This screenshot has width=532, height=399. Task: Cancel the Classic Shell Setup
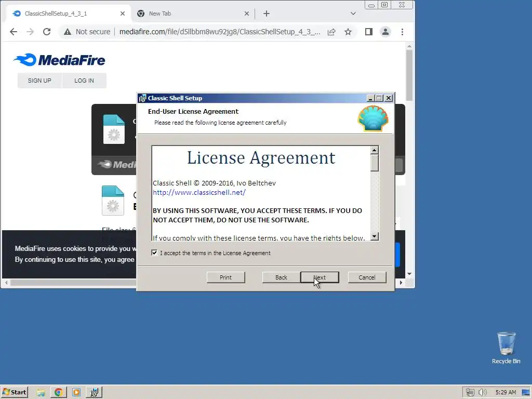coord(367,277)
